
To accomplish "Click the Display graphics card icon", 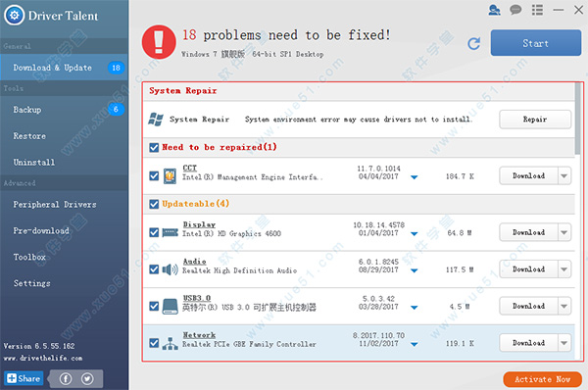I will pos(170,233).
